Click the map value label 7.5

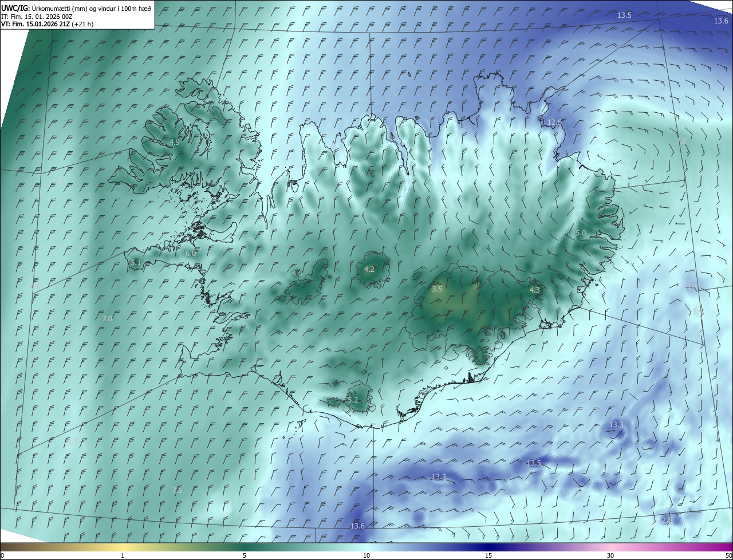coord(177,491)
